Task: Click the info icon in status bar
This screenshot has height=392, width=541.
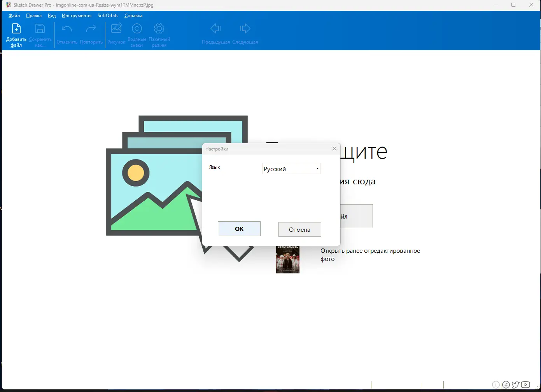Action: coord(496,385)
